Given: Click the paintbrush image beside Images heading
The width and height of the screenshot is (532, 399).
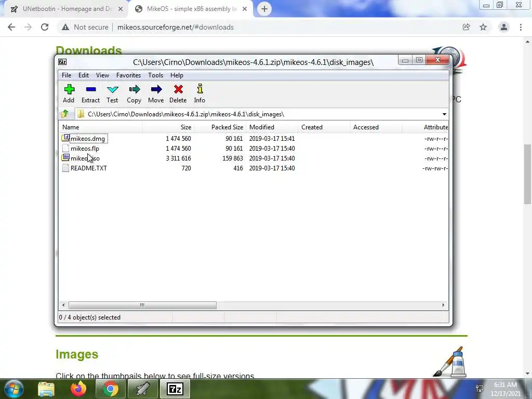Looking at the screenshot, I should [450, 362].
